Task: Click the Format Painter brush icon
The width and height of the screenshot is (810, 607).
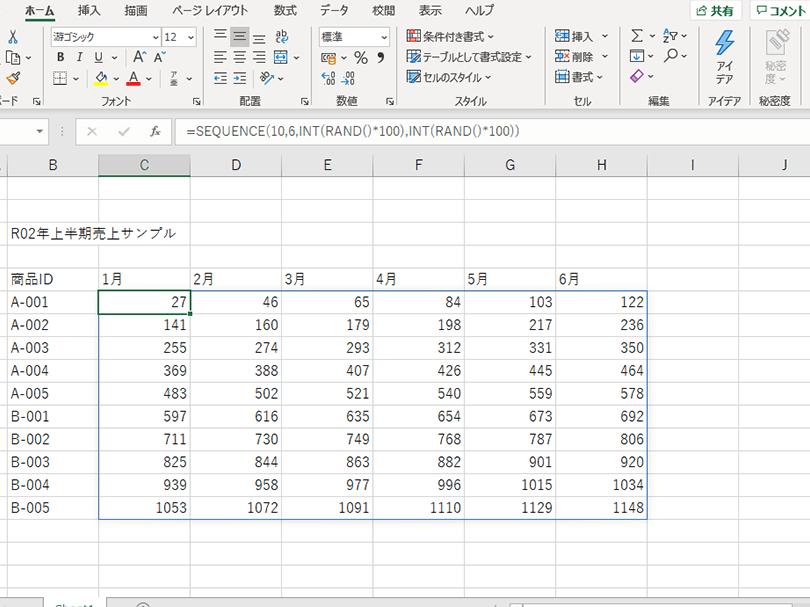Action: pos(13,78)
